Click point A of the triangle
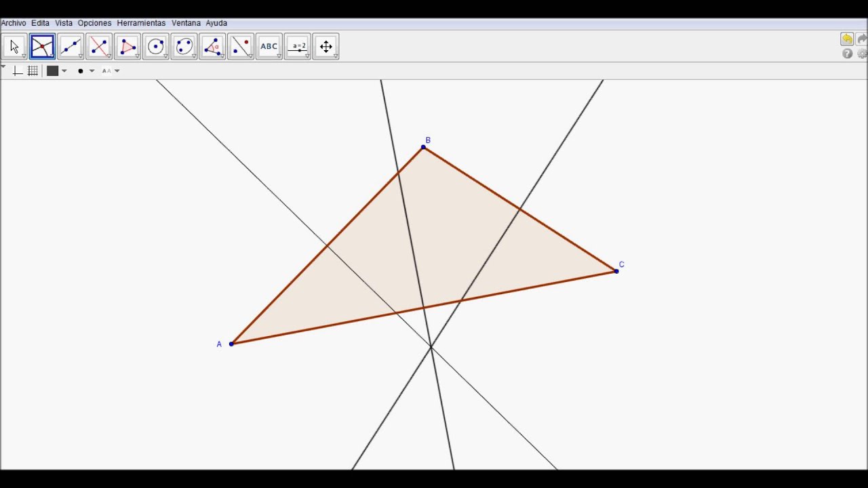The height and width of the screenshot is (488, 868). 231,344
